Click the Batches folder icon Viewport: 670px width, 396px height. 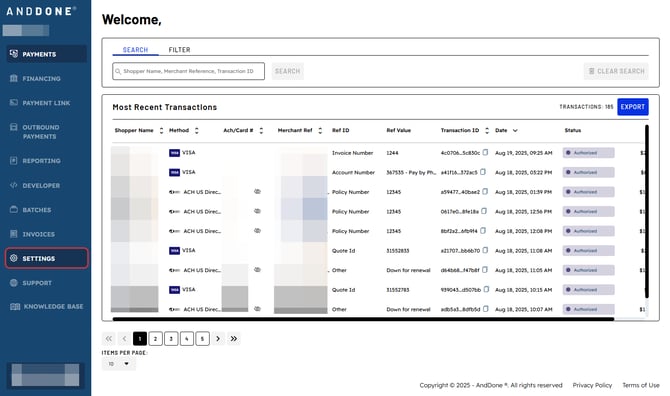pyautogui.click(x=14, y=210)
